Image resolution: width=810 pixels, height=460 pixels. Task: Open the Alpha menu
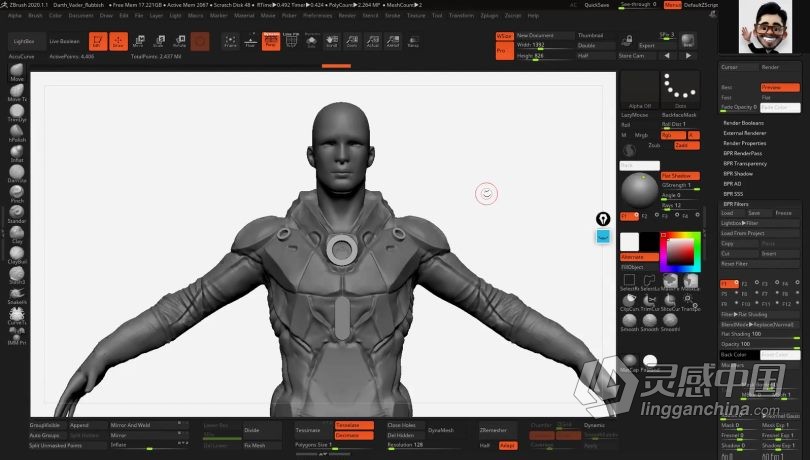15,16
